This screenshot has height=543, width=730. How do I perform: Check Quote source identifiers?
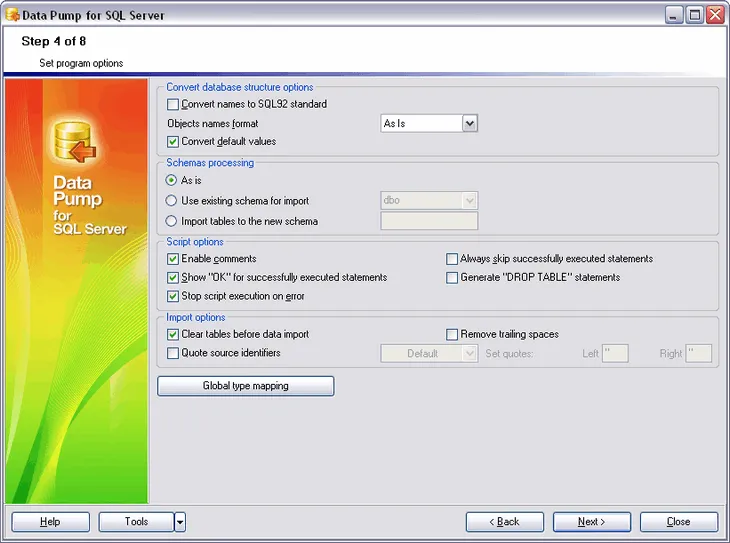(173, 353)
